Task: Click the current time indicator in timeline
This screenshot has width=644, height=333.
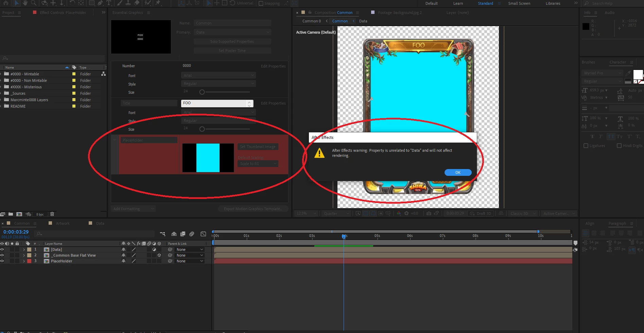Action: (344, 236)
